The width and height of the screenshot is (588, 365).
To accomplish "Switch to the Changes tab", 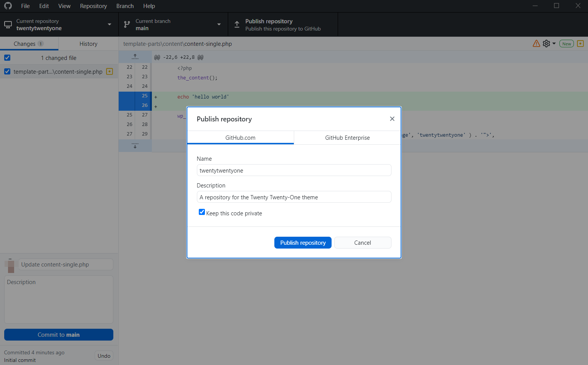I will 29,44.
